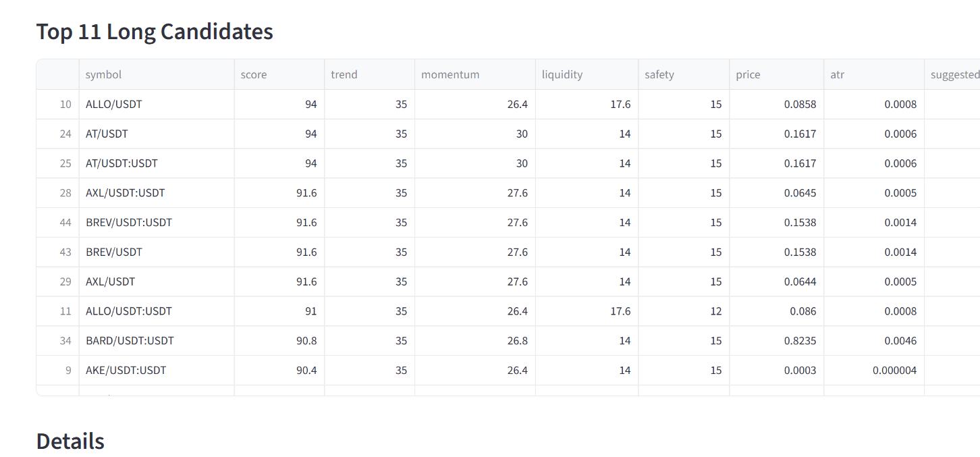Select row index 10 cell
This screenshot has width=980, height=457.
click(58, 105)
